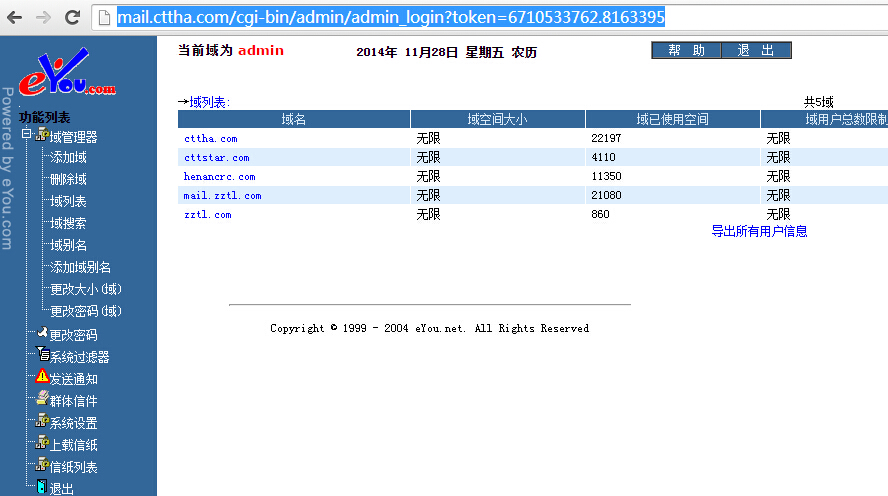The width and height of the screenshot is (888, 496).
Task: Open 域列表 in the sidebar tree
Action: 69,202
